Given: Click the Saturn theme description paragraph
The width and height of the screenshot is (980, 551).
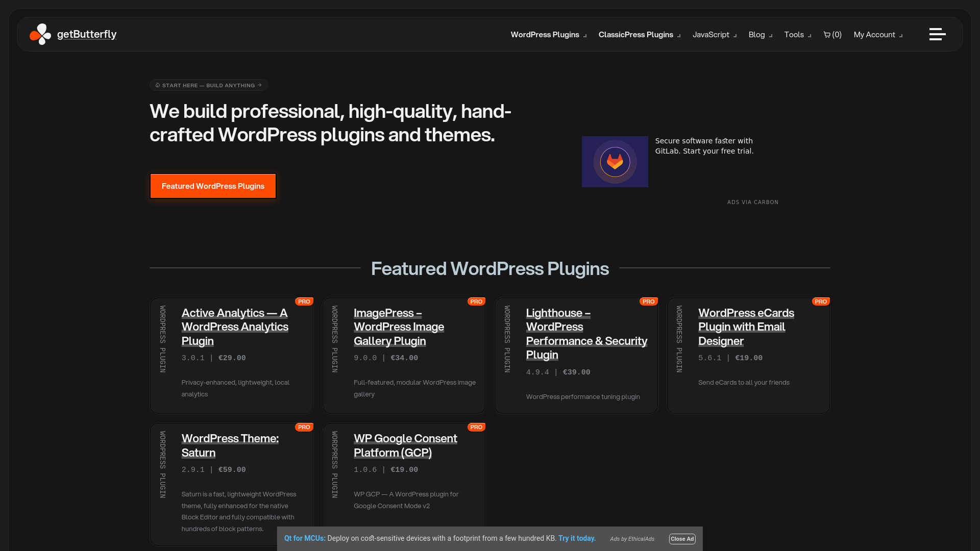Looking at the screenshot, I should point(239,511).
